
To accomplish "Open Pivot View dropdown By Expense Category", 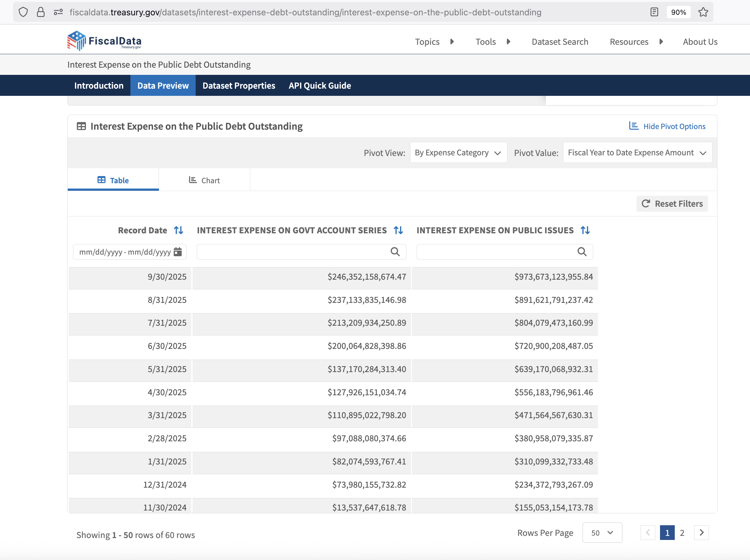I will click(458, 153).
